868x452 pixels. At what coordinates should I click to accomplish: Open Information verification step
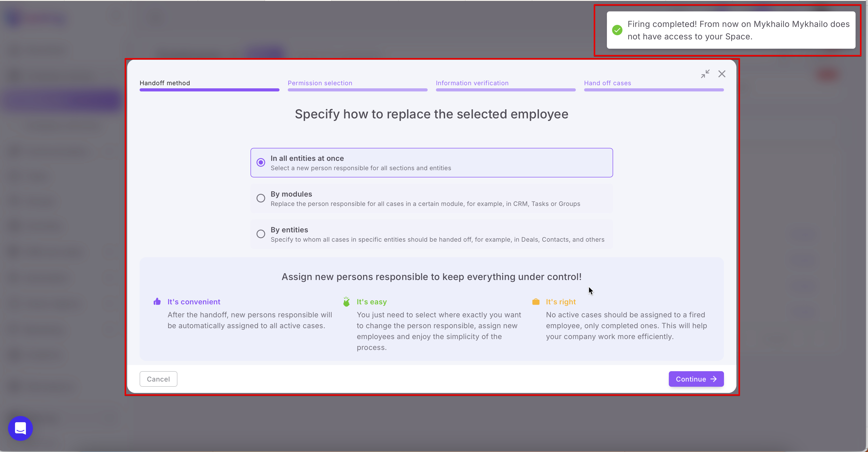pyautogui.click(x=472, y=83)
